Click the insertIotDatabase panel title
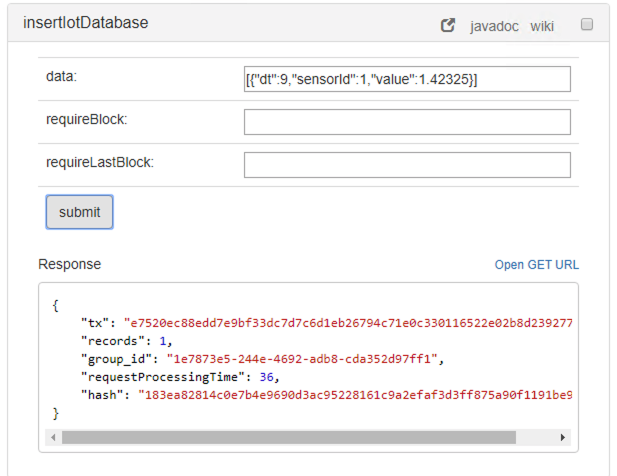 click(86, 23)
